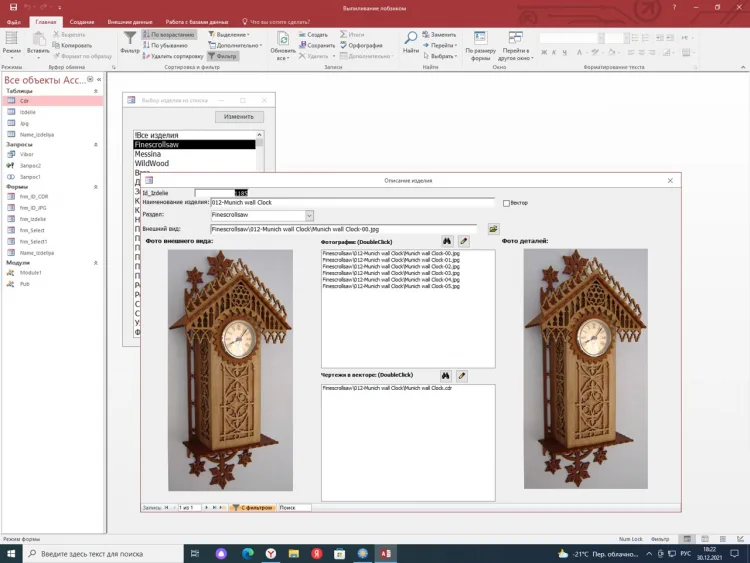
Task: Click the Save icon in quick access toolbar
Action: [x=13, y=7]
